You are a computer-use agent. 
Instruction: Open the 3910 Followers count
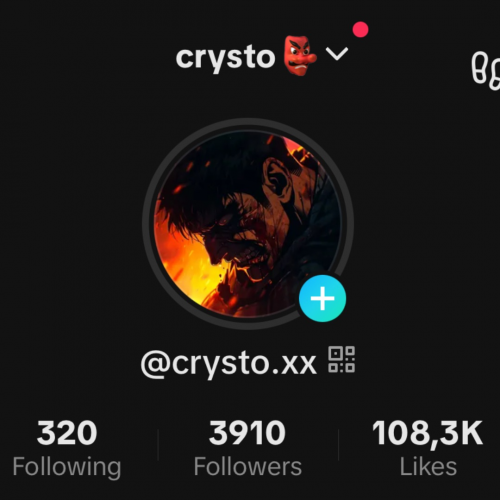click(247, 433)
